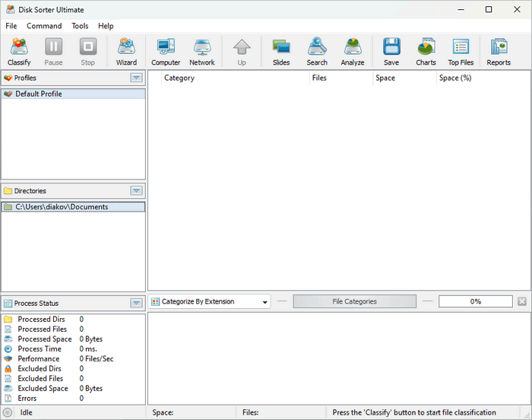This screenshot has width=532, height=420.
Task: Click the Processed Dirs folder icon
Action: tap(8, 319)
